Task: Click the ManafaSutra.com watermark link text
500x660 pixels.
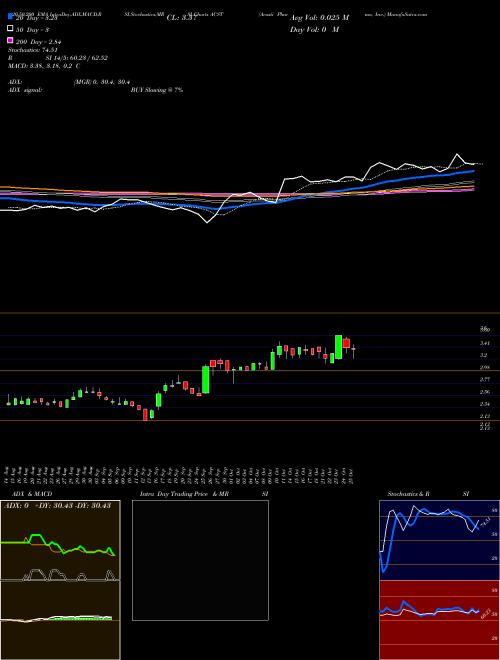Action: click(x=407, y=14)
